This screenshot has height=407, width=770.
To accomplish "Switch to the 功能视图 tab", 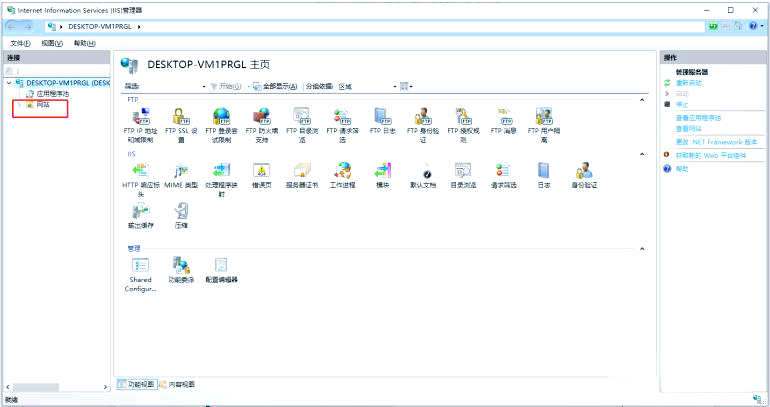I will pyautogui.click(x=137, y=384).
